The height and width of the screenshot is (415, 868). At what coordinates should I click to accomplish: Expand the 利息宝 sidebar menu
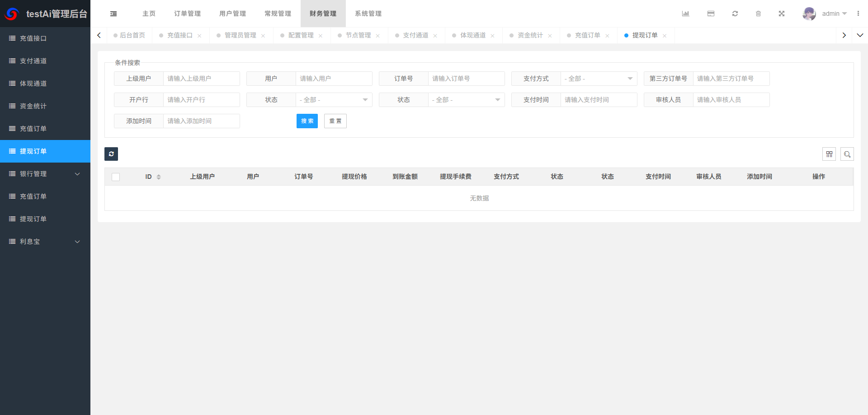click(45, 242)
